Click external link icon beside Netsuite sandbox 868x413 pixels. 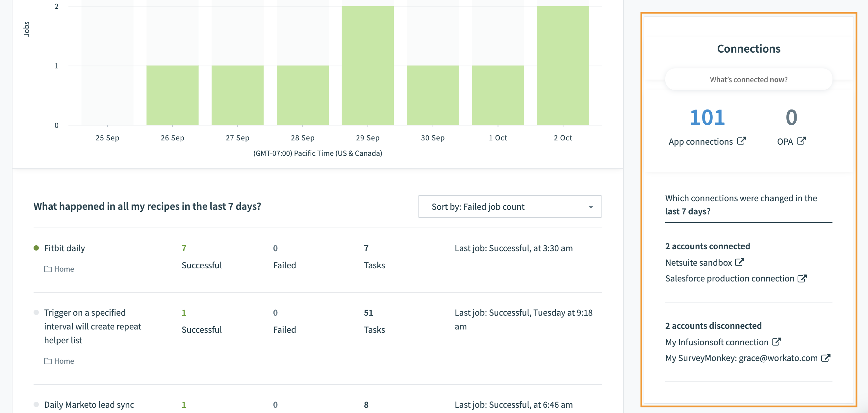point(740,262)
